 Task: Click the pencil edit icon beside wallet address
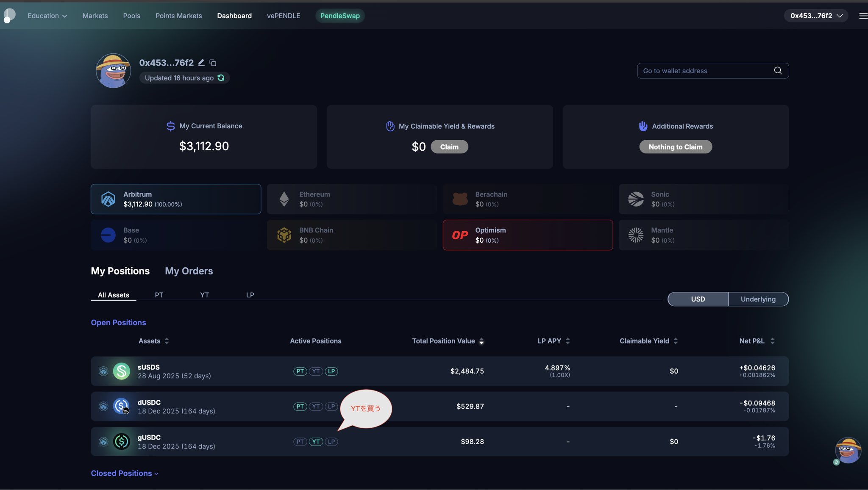[x=201, y=63]
